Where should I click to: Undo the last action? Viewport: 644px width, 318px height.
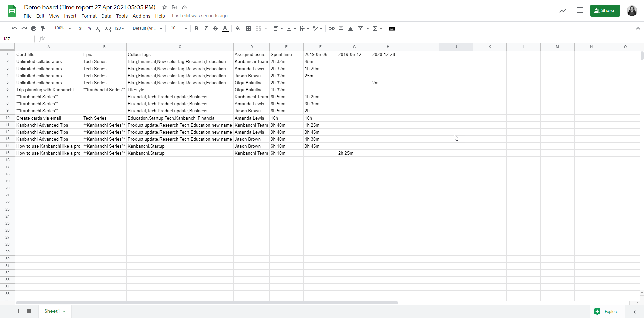pyautogui.click(x=14, y=28)
